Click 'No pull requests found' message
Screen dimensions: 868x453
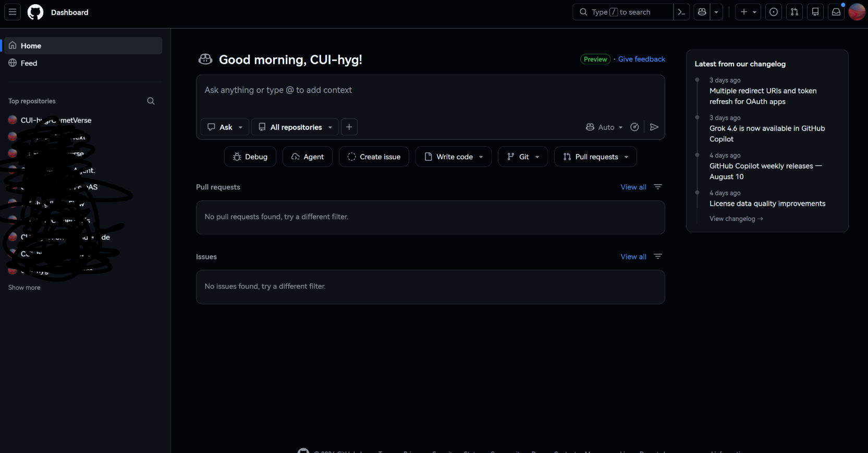coord(276,217)
